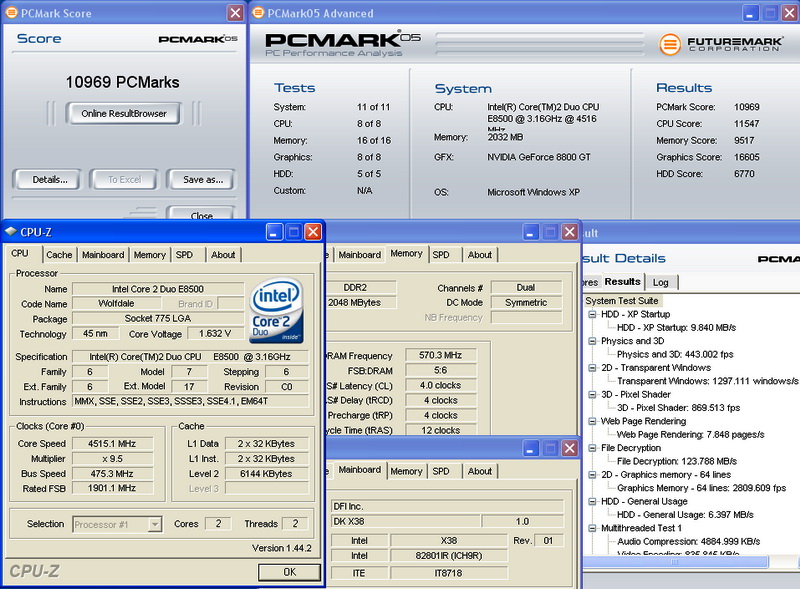Close the CPU-Z memory window
Image resolution: width=800 pixels, height=589 pixels.
click(569, 232)
